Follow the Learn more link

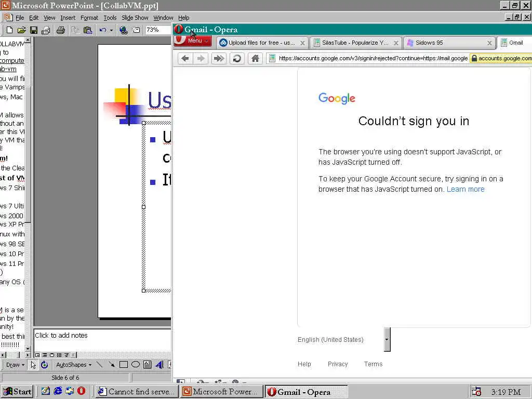[465, 189]
